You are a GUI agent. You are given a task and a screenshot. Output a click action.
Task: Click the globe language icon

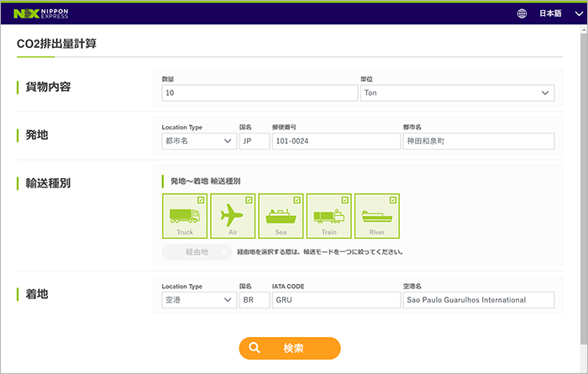(x=522, y=13)
